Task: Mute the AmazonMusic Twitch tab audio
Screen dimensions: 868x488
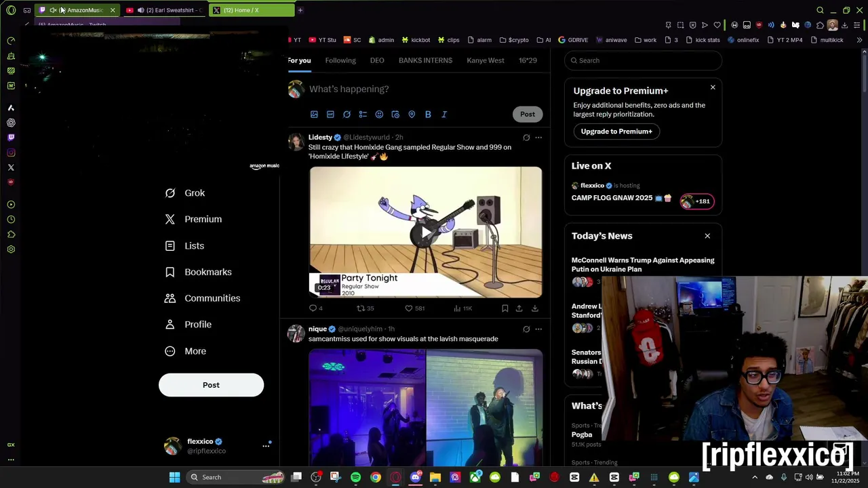Action: (x=53, y=10)
